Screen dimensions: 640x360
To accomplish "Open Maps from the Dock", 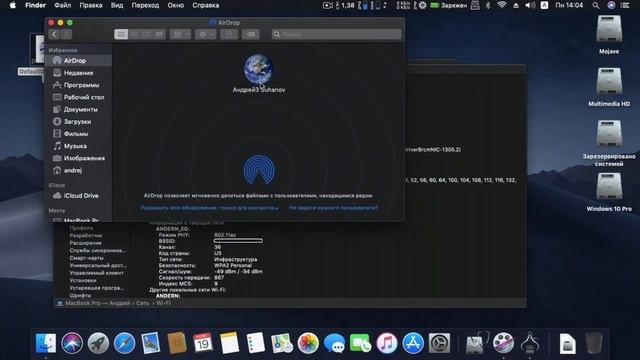I will [282, 343].
